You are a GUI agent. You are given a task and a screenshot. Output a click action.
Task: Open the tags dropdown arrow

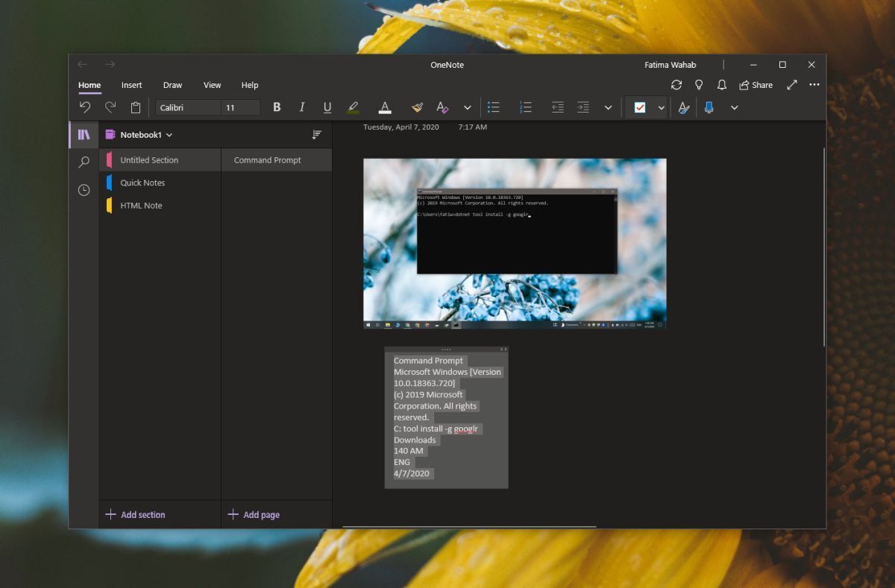[661, 107]
